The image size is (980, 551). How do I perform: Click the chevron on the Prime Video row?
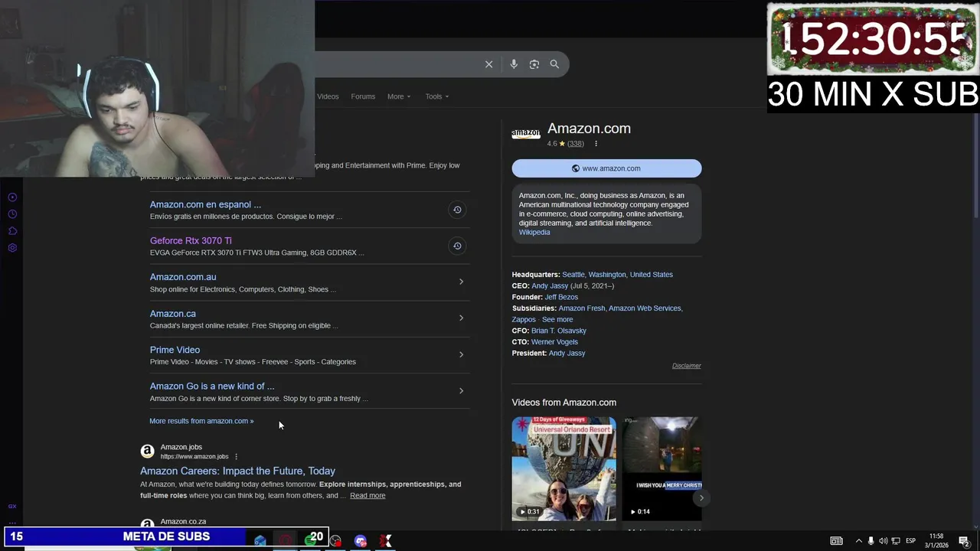[461, 354]
